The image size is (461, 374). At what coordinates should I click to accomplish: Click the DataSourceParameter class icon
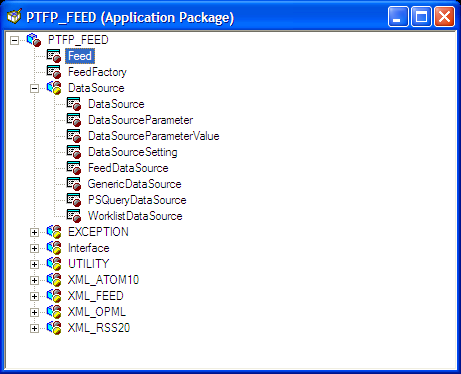coord(74,120)
